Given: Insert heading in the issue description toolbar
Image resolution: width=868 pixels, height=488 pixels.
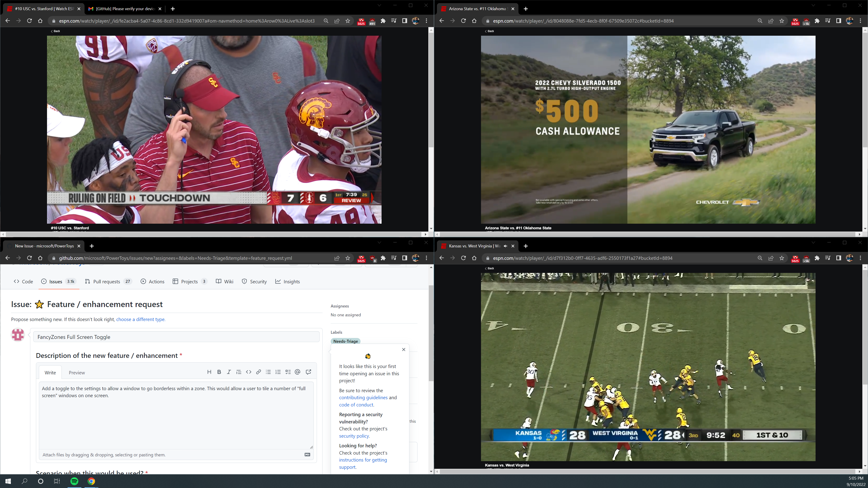Looking at the screenshot, I should [209, 372].
